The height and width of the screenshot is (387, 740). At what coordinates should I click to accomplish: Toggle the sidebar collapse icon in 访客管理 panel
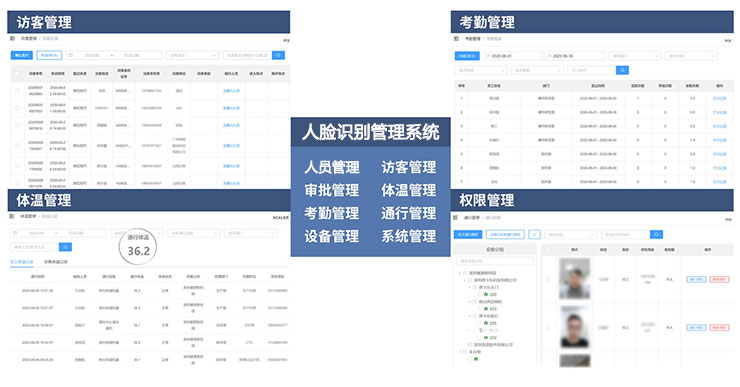pos(12,38)
